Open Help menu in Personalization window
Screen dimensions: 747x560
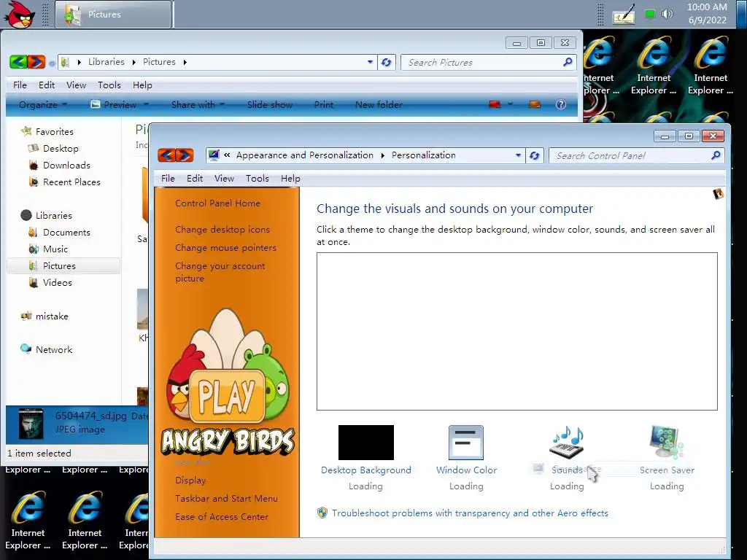tap(290, 179)
